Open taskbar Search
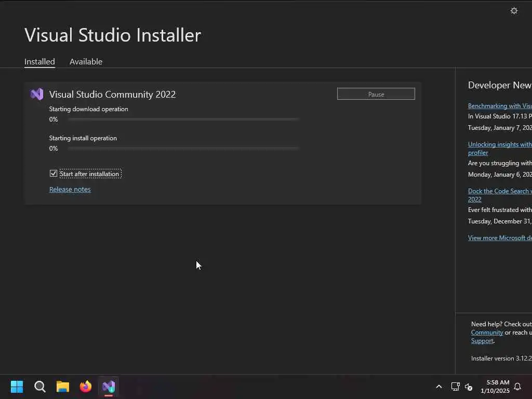Viewport: 532px width, 399px height. pos(39,387)
